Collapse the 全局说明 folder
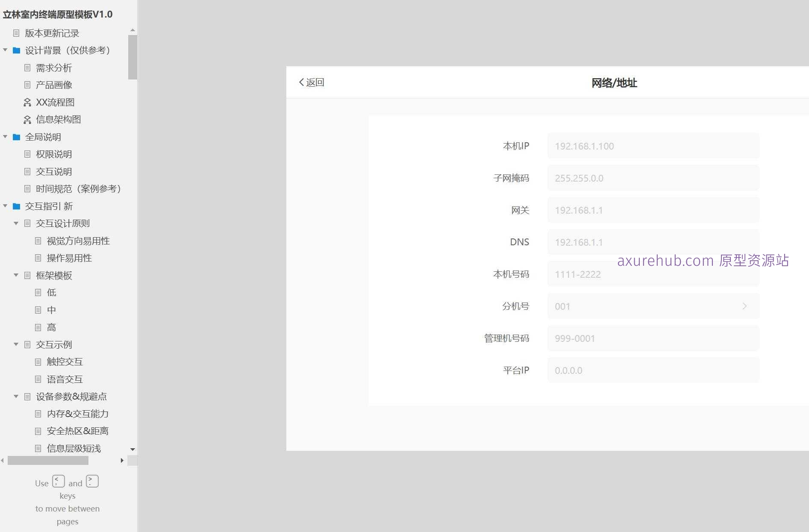The width and height of the screenshot is (809, 532). 5,136
